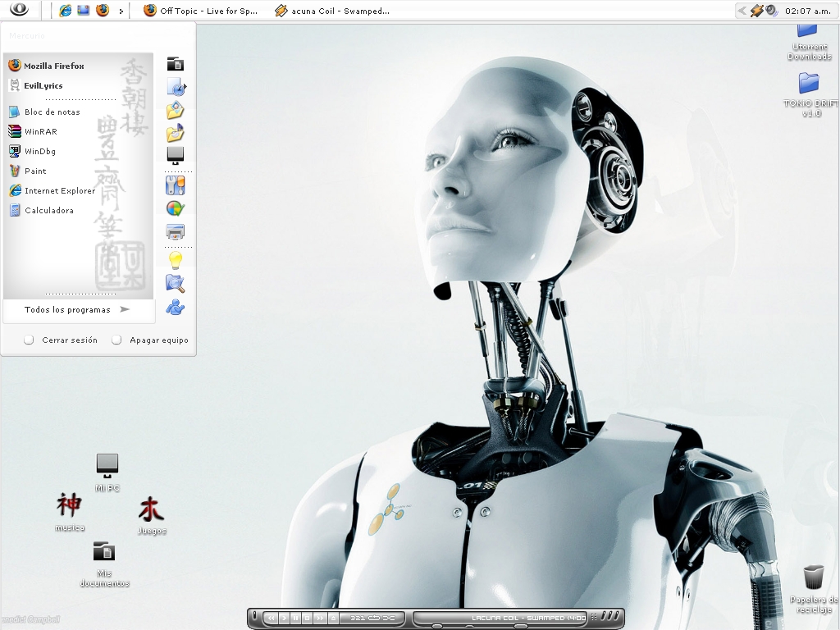
Task: Expand the quick launch overflow arrow
Action: pos(121,11)
